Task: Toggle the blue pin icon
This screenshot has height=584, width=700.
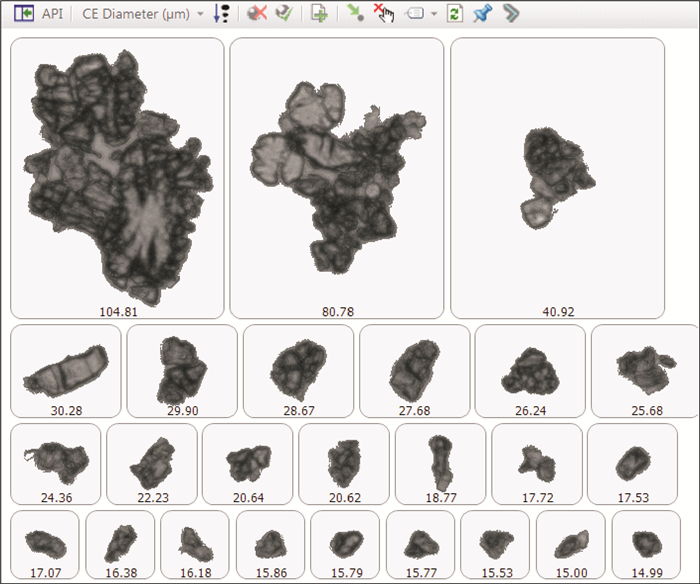Action: (x=482, y=15)
